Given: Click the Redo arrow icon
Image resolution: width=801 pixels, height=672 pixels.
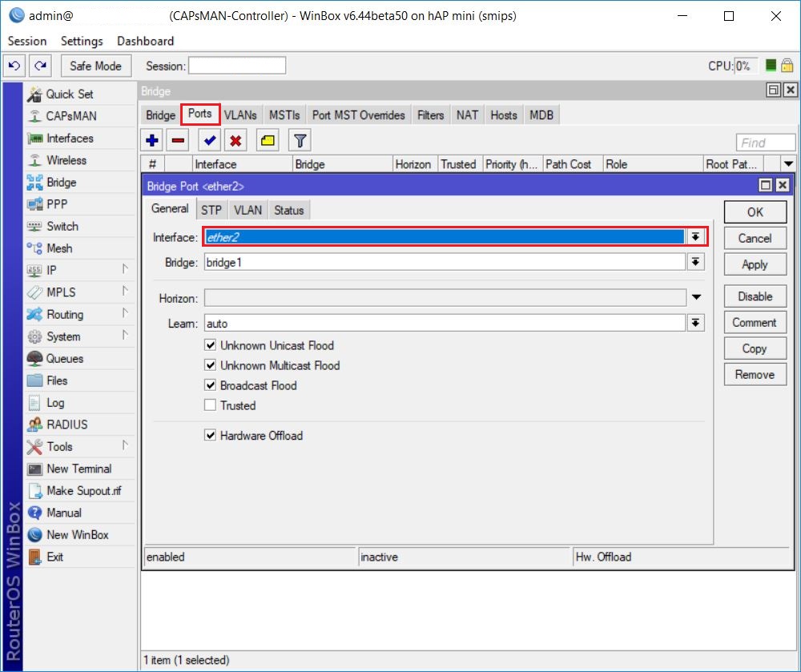Looking at the screenshot, I should coord(40,66).
